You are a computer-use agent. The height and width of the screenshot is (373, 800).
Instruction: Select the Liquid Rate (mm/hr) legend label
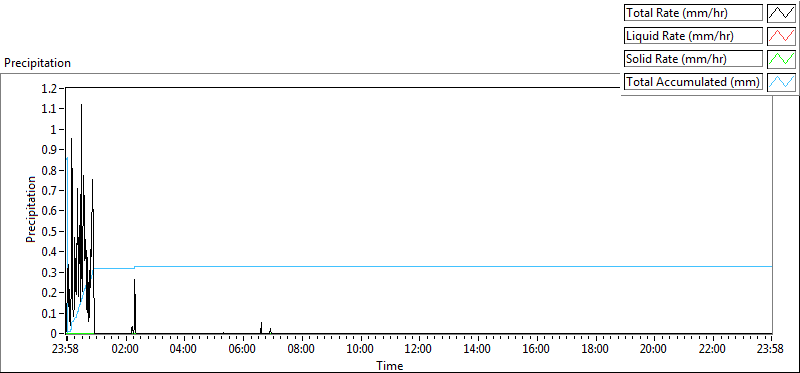[x=693, y=36]
